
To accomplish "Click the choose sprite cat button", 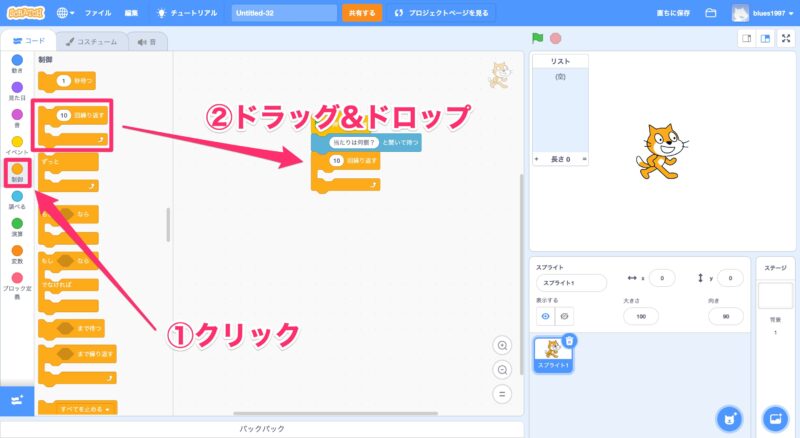I will click(x=730, y=417).
